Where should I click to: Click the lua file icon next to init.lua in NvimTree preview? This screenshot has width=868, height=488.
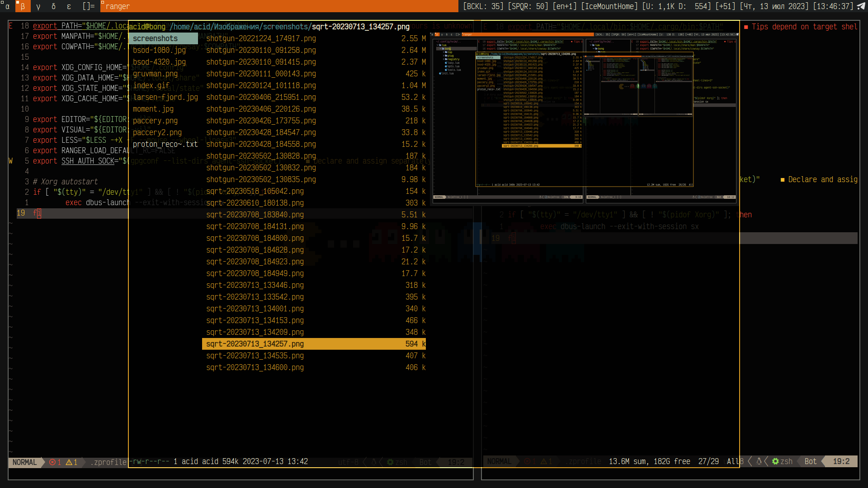point(440,73)
